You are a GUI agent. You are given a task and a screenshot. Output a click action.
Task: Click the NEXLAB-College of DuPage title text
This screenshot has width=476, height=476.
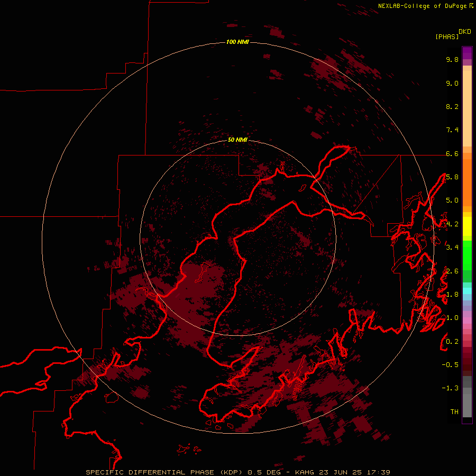tap(424, 6)
